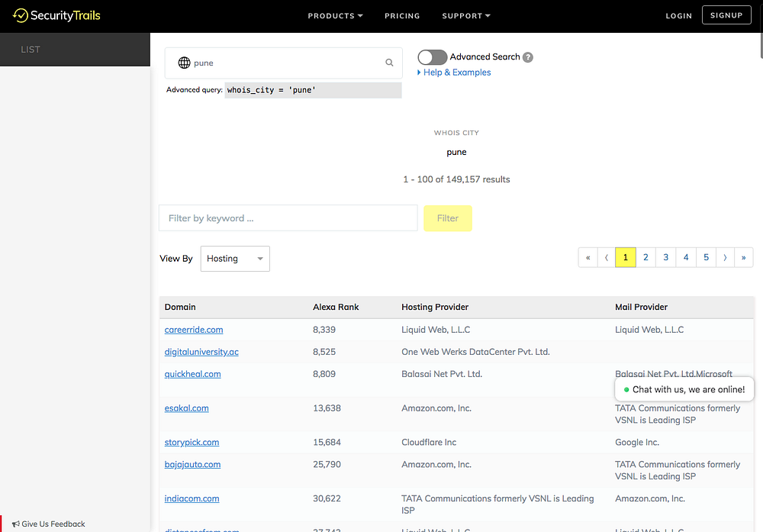Click the Filter by keyword field
The image size is (763, 532).
click(288, 218)
